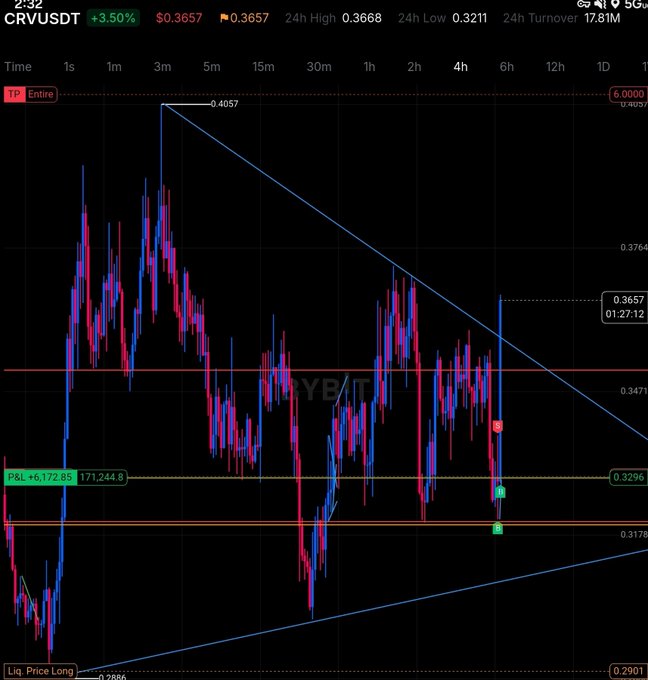This screenshot has height=680, width=648.
Task: Switch chart to 12h interval
Action: pos(555,67)
